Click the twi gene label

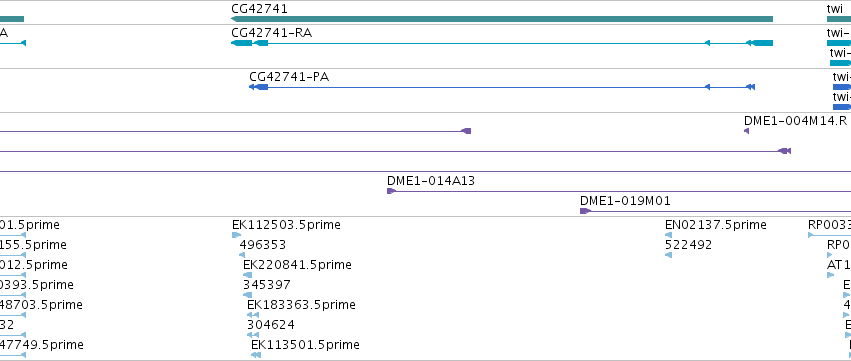834,9
